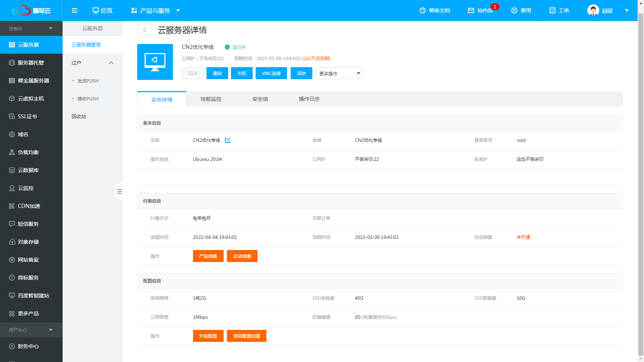Screen dimensions: 644x362
Task: Click the disabled 启动 button
Action: click(x=193, y=73)
